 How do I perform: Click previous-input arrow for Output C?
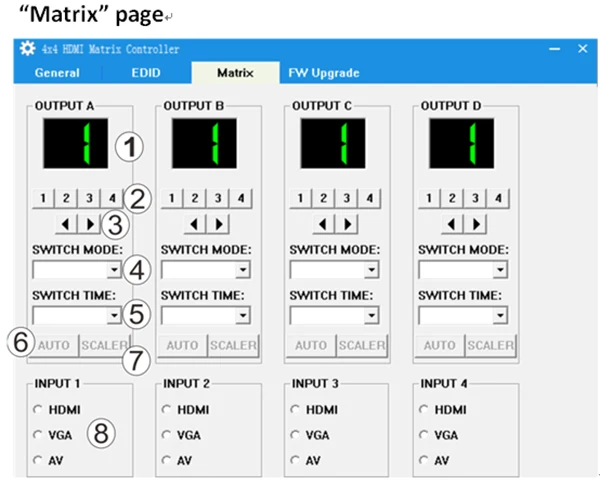pos(323,224)
